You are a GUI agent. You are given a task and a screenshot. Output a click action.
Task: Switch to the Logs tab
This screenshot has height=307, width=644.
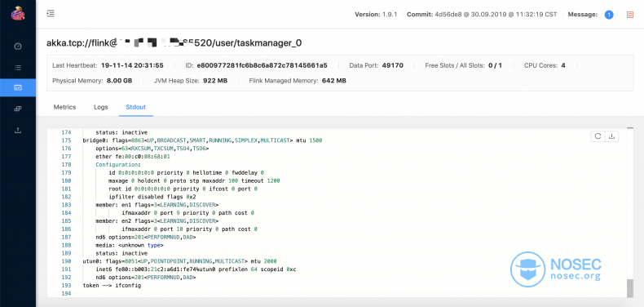pos(101,107)
